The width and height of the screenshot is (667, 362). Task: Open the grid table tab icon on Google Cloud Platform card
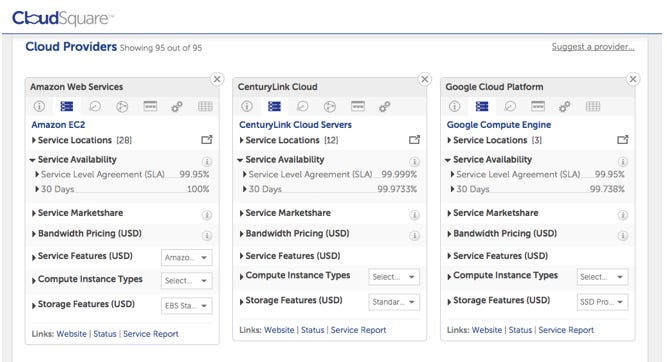[593, 106]
